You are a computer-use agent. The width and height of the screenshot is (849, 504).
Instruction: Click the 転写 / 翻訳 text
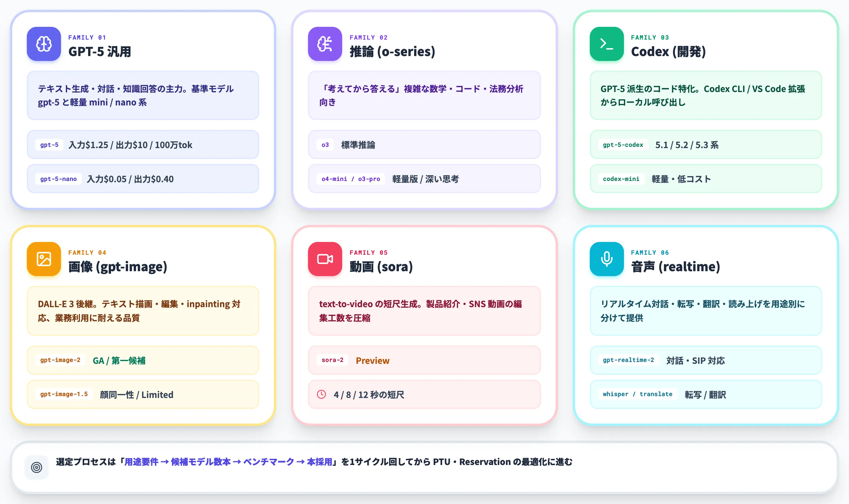[x=705, y=395]
